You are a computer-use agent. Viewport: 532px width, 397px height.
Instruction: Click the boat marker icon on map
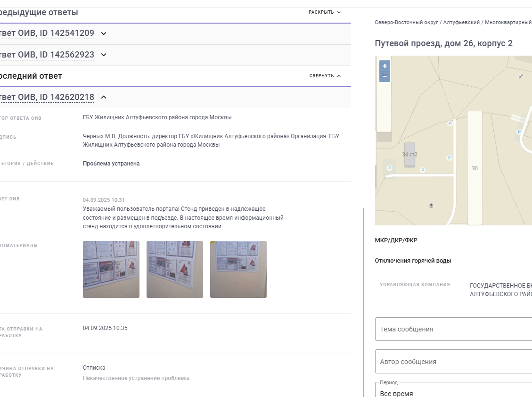tap(431, 206)
